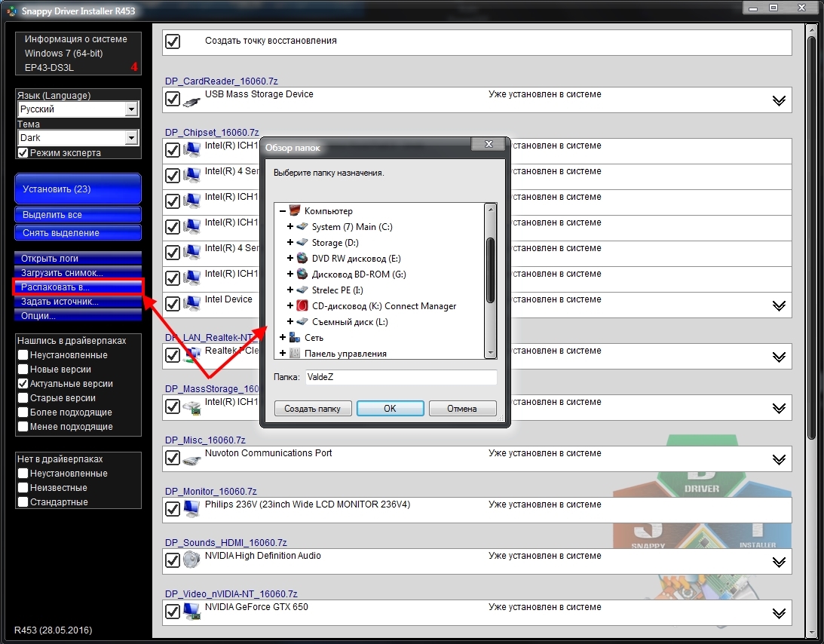The width and height of the screenshot is (824, 644).
Task: Expand the USB Mass Storage Device row chevron
Action: [x=779, y=100]
